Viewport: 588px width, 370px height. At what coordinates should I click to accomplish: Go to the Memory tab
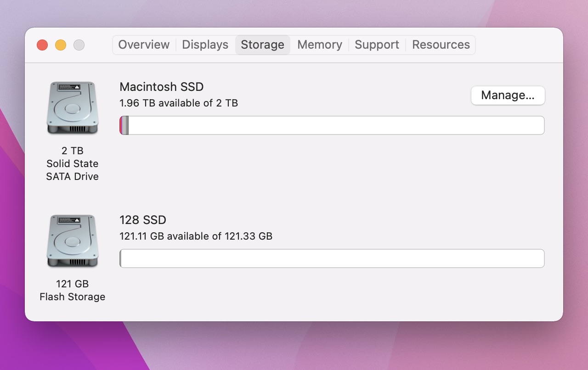point(320,45)
